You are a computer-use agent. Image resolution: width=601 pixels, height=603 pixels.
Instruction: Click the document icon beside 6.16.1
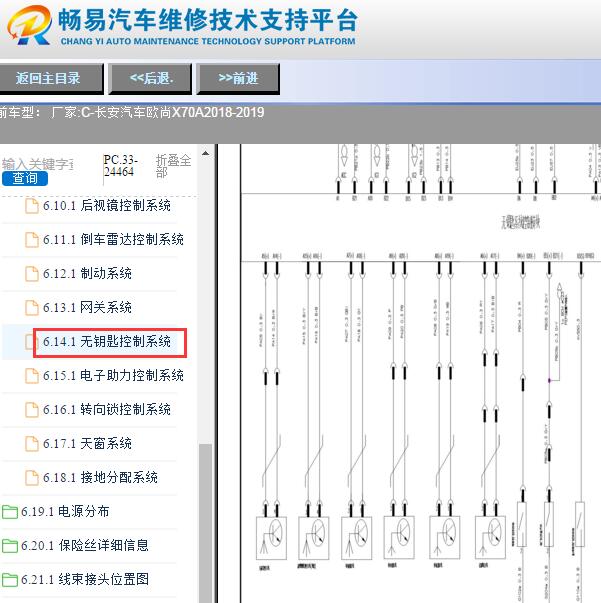[x=32, y=410]
